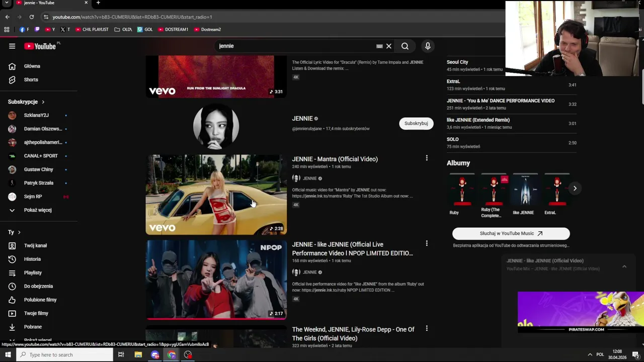Open the Windows notification center

click(635, 355)
